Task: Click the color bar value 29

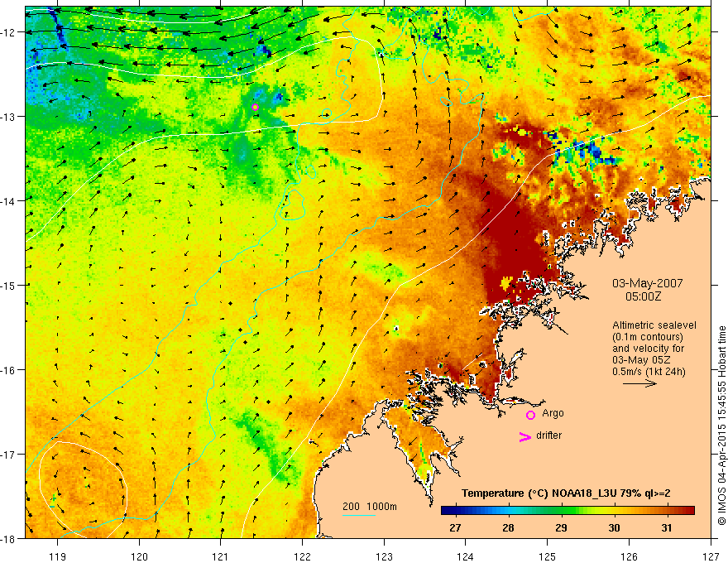Action: click(x=562, y=527)
